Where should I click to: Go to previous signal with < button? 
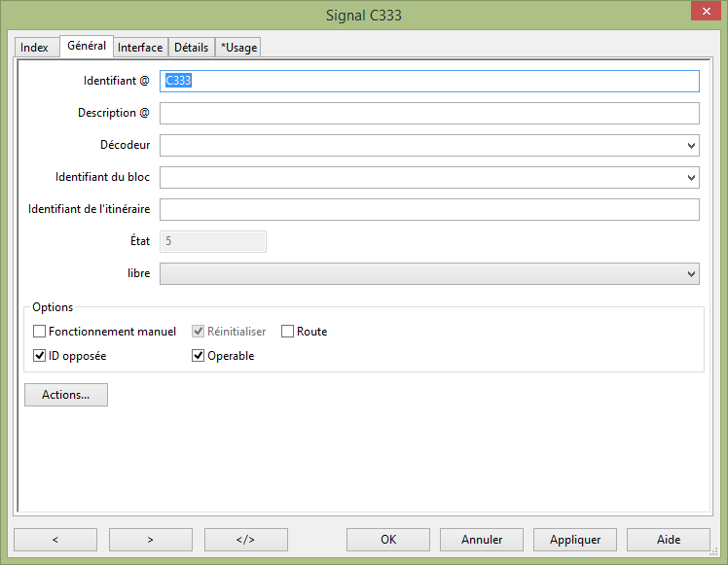(x=55, y=540)
